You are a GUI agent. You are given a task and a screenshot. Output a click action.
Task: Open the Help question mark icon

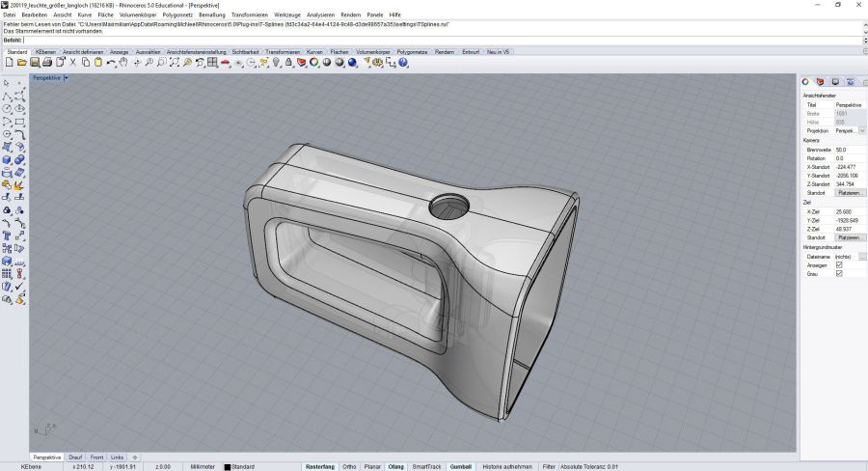tap(403, 62)
